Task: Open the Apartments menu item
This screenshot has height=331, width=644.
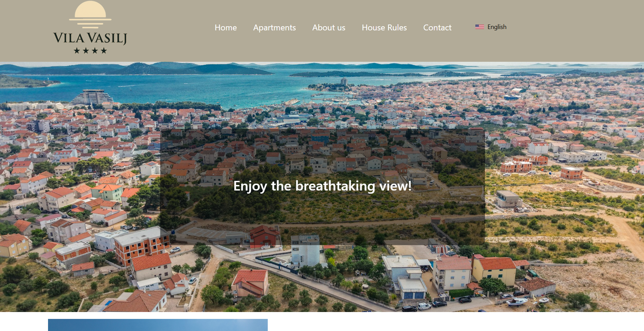Action: click(x=274, y=28)
